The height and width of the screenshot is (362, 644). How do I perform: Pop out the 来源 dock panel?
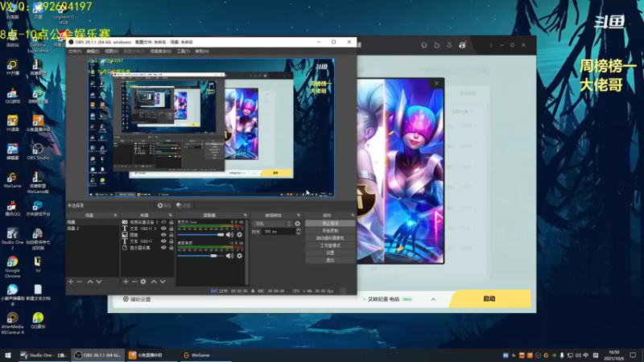click(x=170, y=215)
